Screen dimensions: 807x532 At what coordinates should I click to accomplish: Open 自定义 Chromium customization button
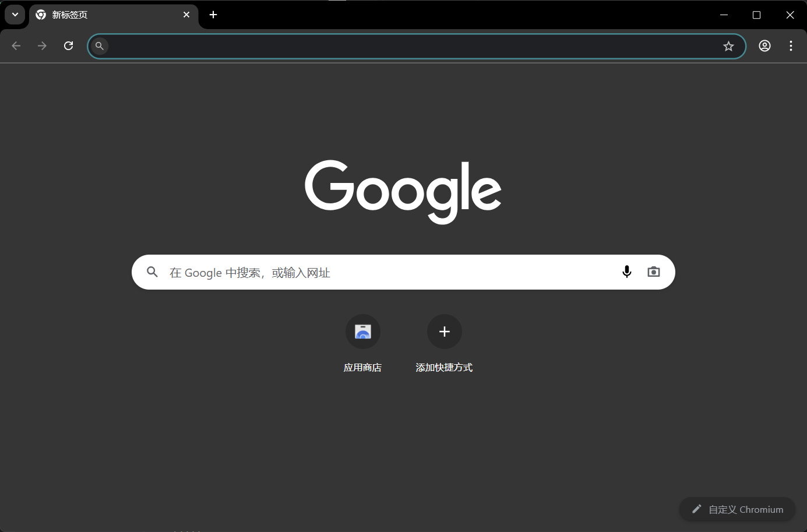click(737, 509)
